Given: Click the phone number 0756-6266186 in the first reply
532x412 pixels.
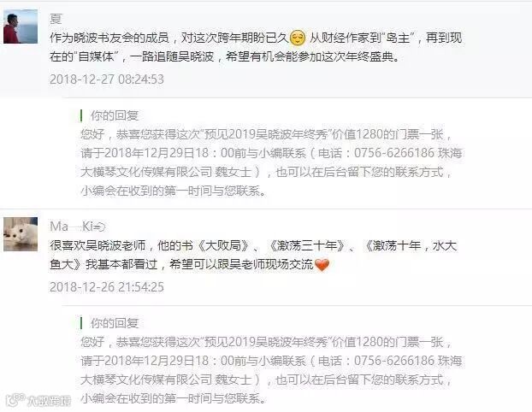Looking at the screenshot, I should pyautogui.click(x=394, y=153).
